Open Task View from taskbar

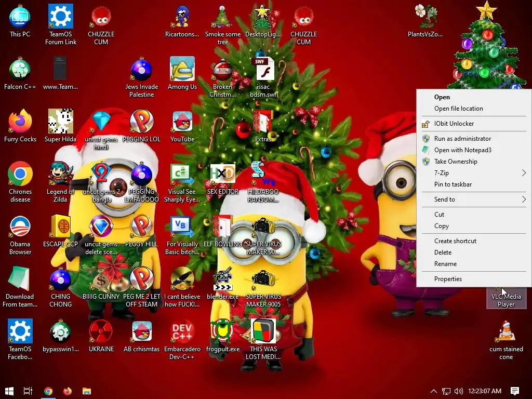(28, 391)
